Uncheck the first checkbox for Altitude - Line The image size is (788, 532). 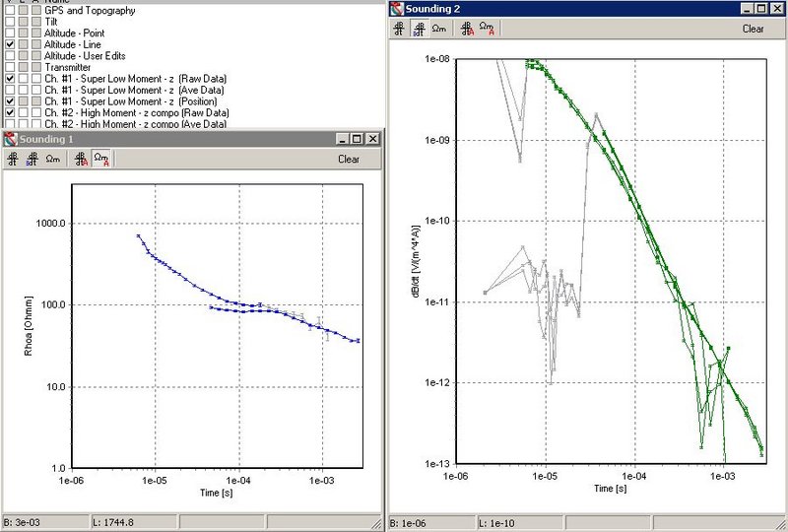pyautogui.click(x=10, y=44)
